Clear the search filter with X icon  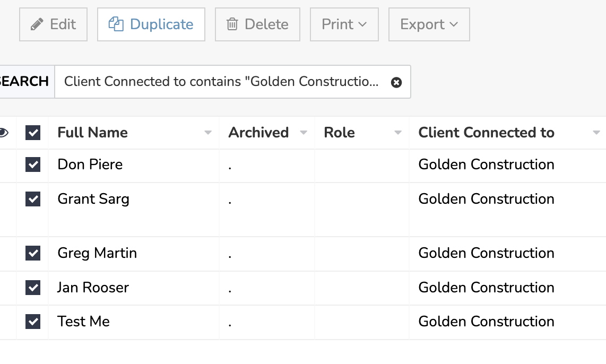(396, 82)
